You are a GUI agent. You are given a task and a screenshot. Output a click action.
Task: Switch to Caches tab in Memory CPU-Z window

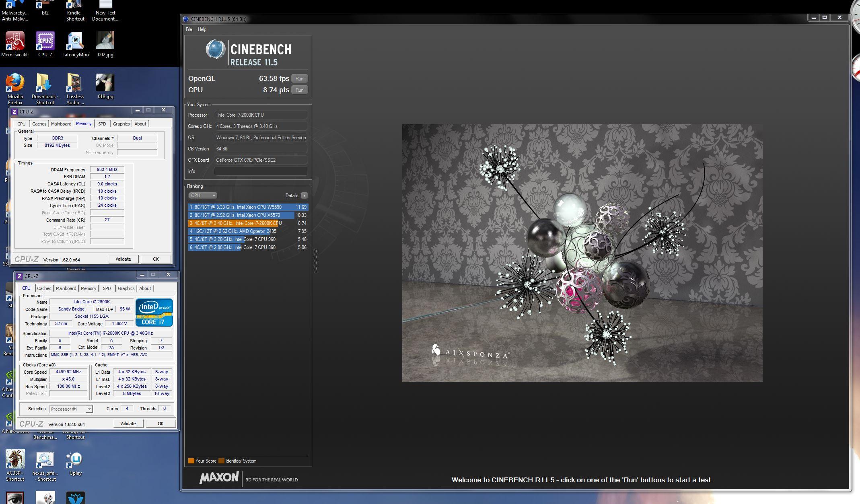[x=39, y=124]
